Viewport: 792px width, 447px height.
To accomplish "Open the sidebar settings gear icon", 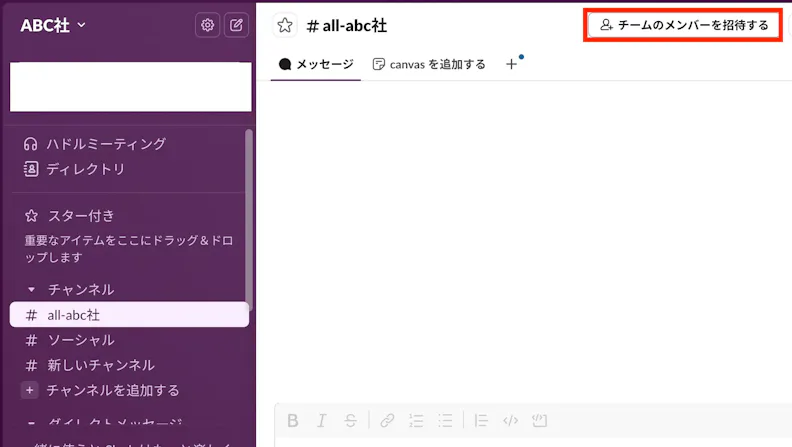I will (x=207, y=25).
